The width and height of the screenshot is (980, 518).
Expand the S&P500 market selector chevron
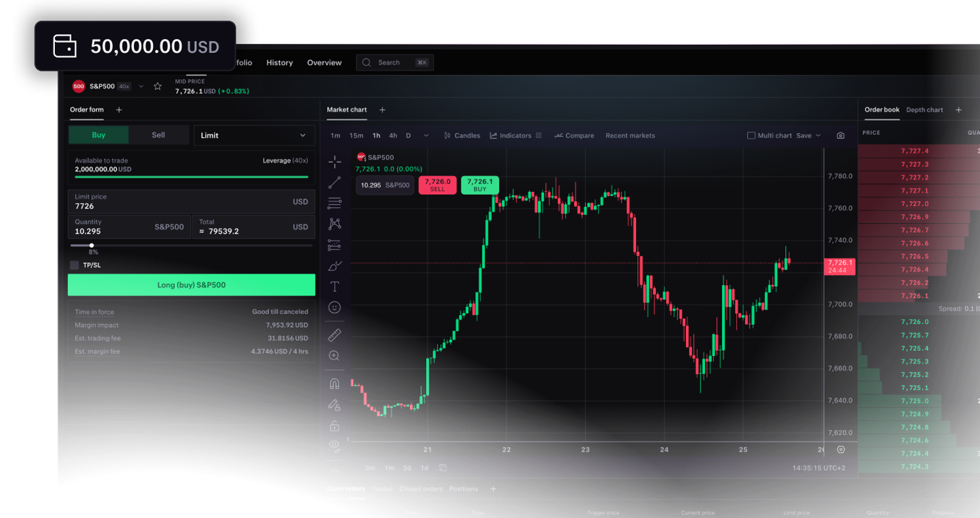[x=141, y=86]
